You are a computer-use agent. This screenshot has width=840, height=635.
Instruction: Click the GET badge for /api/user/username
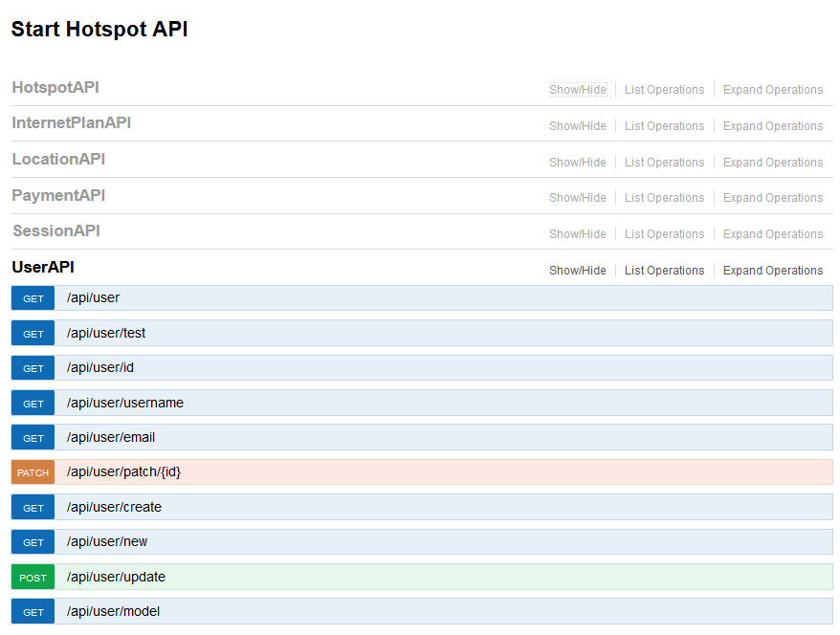pos(33,404)
